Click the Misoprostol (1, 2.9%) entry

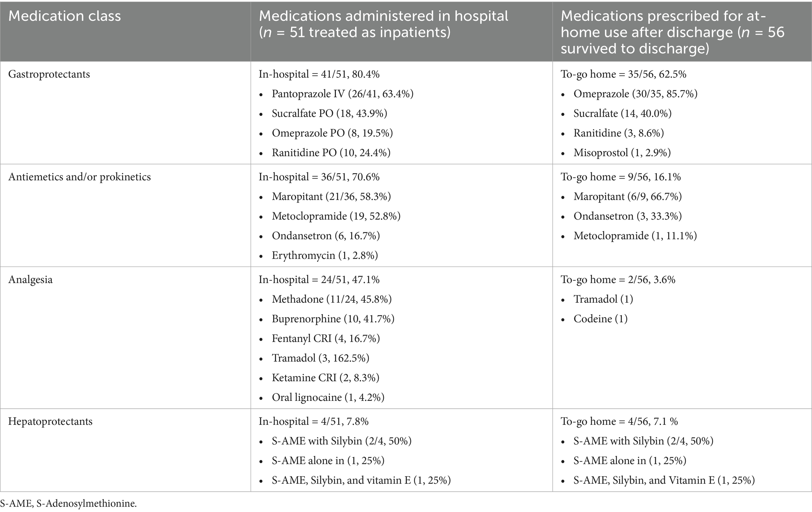pyautogui.click(x=622, y=153)
